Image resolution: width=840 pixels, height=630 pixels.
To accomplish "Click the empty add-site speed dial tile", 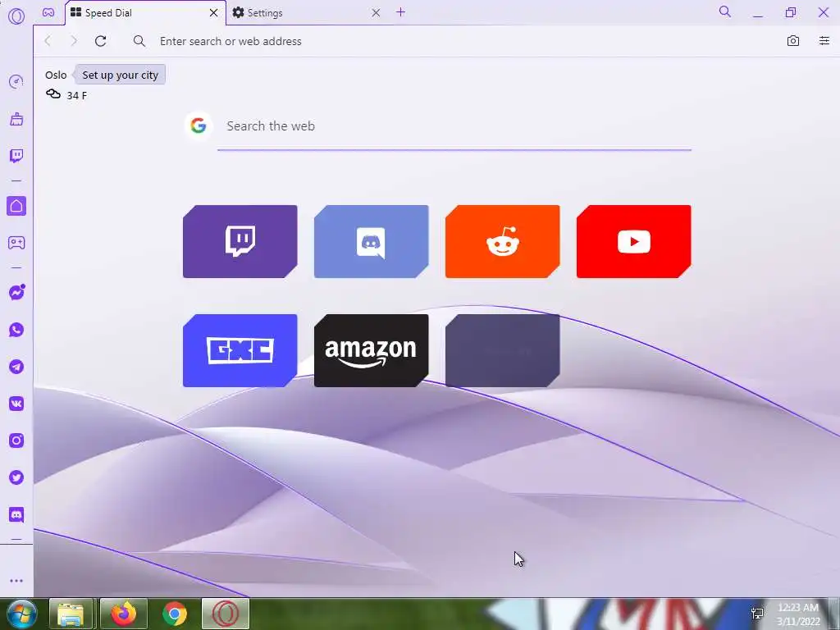I will [503, 350].
